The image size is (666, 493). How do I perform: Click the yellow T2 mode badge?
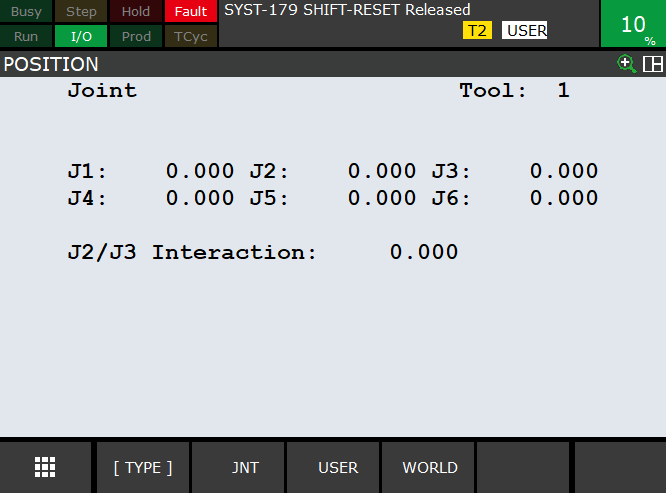pos(477,31)
